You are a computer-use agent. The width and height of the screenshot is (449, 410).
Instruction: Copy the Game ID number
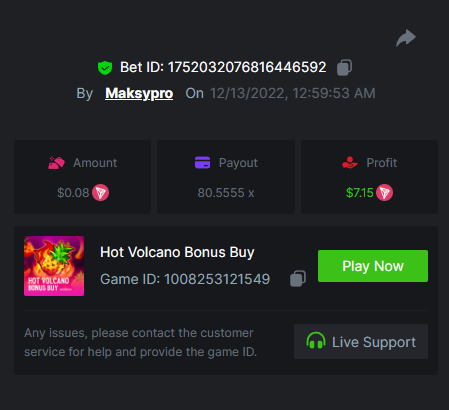pos(298,278)
